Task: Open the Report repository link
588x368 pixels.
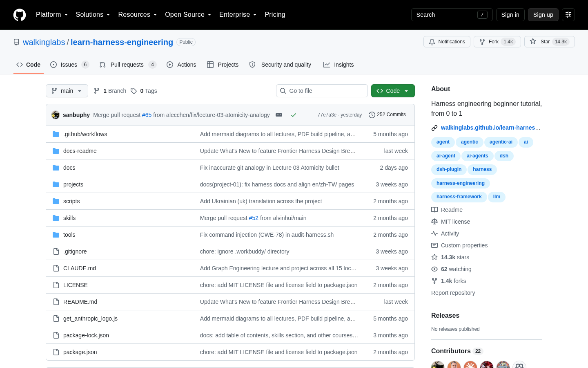Action: [x=453, y=293]
